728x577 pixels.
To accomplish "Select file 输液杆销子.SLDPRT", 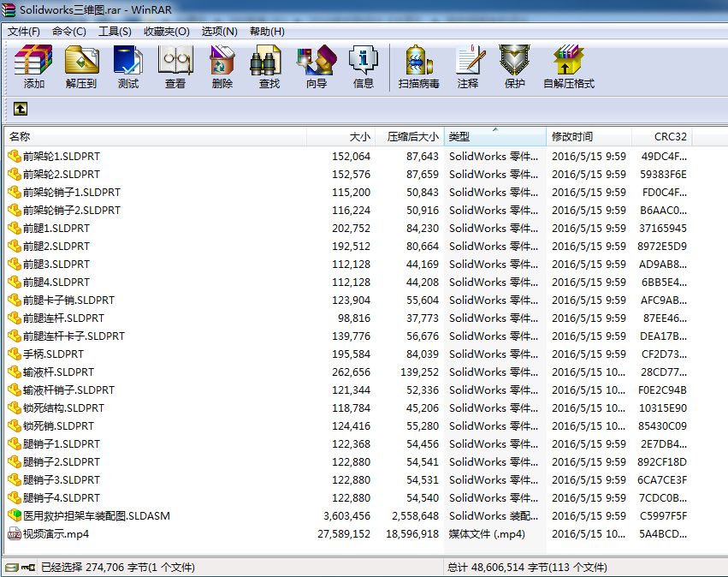I will (68, 390).
